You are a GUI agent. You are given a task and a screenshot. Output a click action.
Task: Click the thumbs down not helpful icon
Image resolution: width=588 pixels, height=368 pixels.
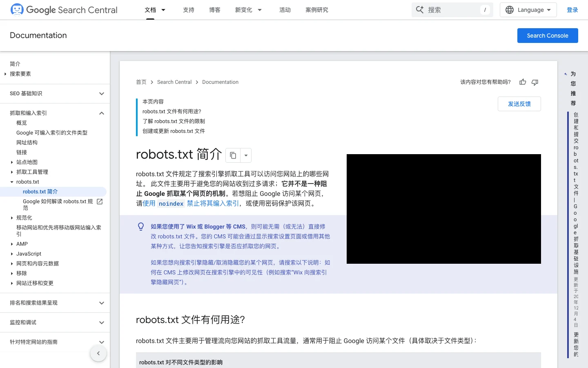click(x=535, y=82)
